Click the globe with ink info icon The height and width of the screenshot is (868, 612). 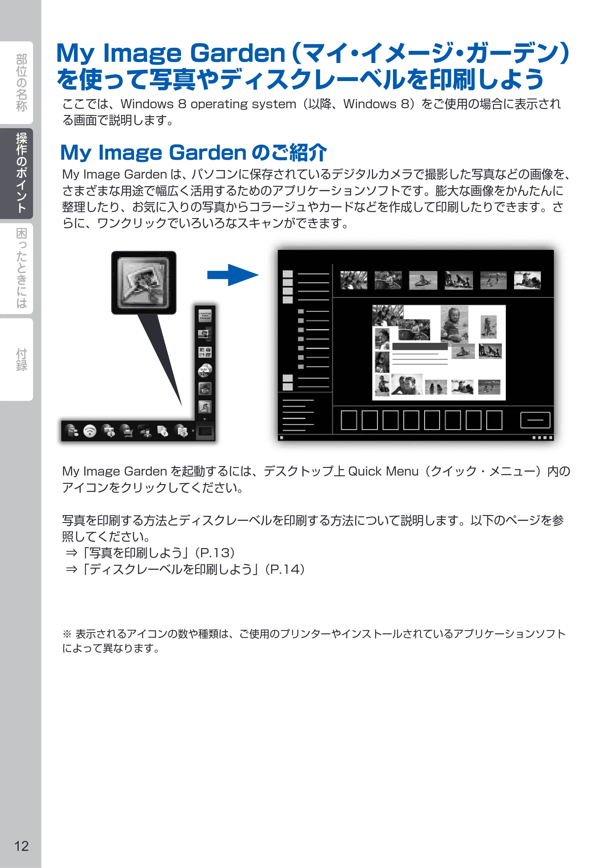tap(109, 431)
